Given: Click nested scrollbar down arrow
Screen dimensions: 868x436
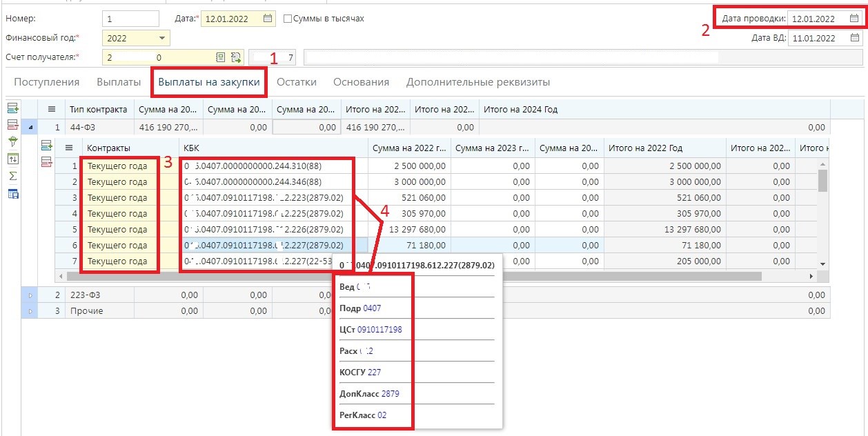Looking at the screenshot, I should (822, 264).
